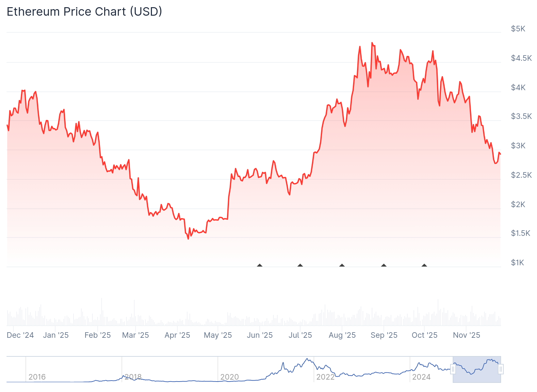The height and width of the screenshot is (392, 537).
Task: Click the Apr '25 x-axis label
Action: coord(177,335)
